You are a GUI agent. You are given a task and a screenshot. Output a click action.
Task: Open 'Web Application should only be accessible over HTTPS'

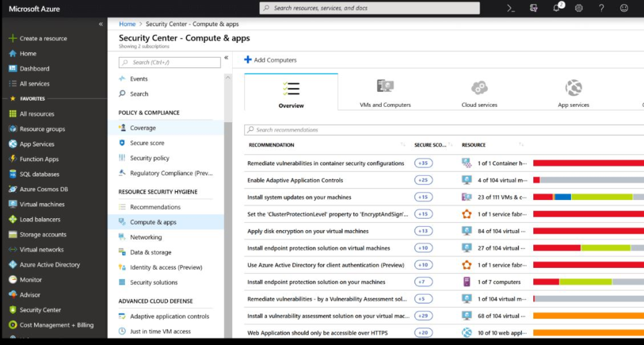pos(317,333)
